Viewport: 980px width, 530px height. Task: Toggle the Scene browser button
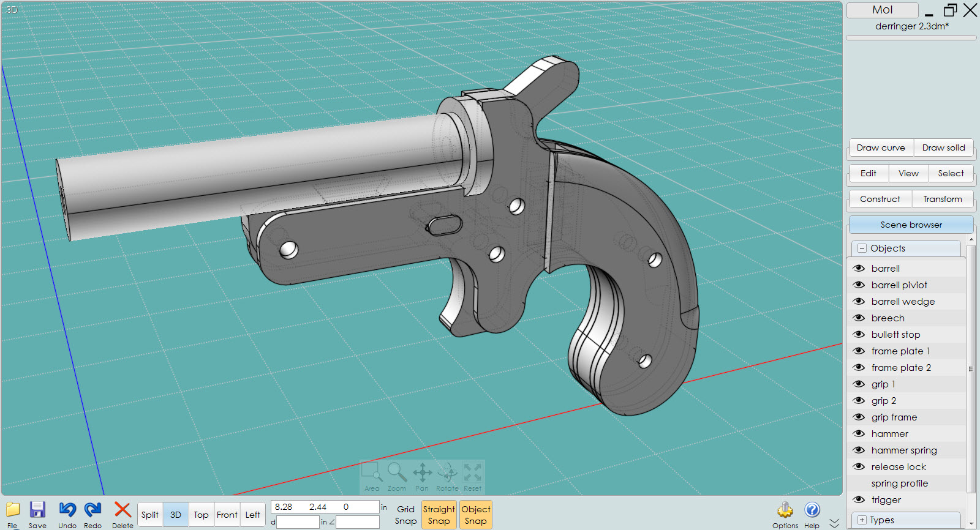coord(911,225)
